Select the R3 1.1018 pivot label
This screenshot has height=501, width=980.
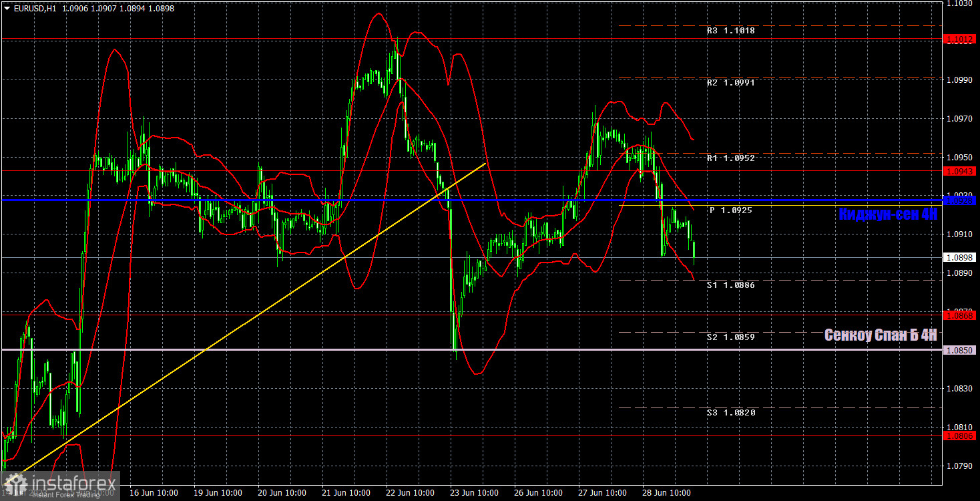pos(731,31)
